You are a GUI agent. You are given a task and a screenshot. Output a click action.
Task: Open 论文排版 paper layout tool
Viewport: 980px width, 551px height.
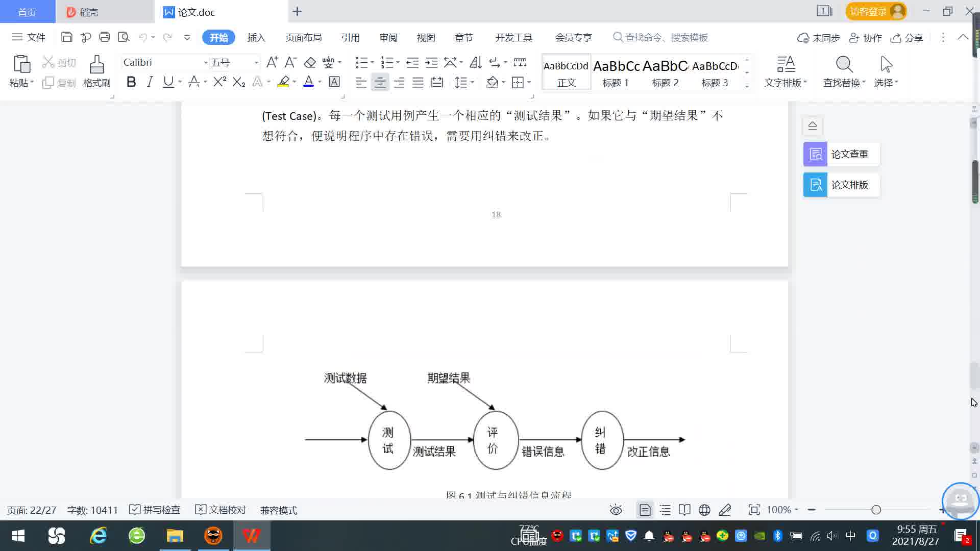[x=841, y=185]
